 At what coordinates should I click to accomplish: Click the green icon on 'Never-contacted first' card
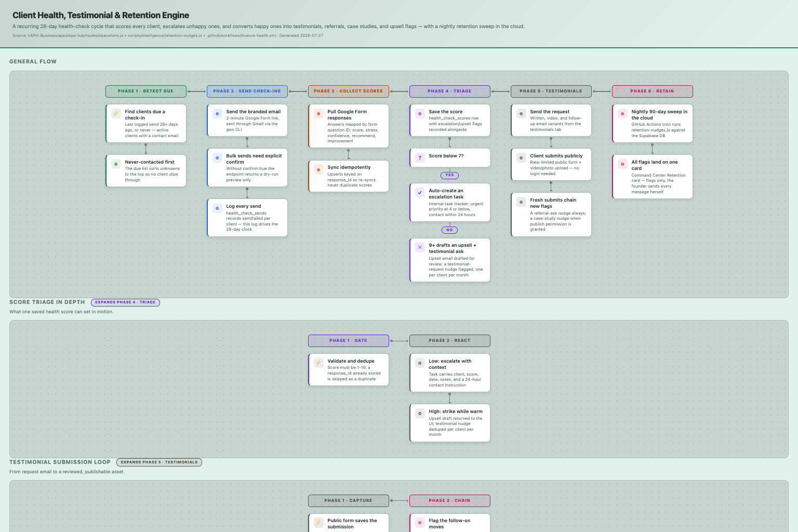click(x=116, y=164)
